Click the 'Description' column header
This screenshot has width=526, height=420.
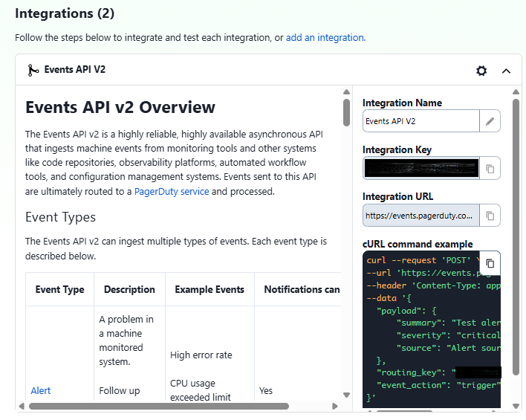[129, 289]
